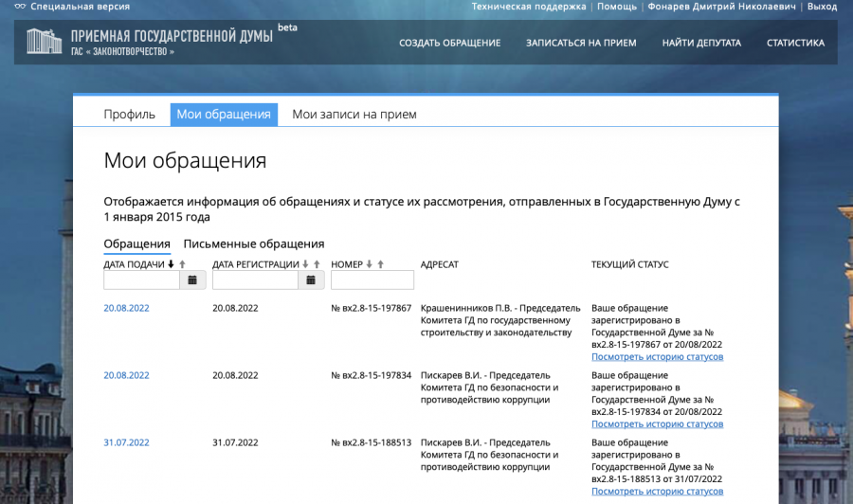Sort Дата подачи descending arrow
Viewport: 853px width, 504px height.
pos(171,264)
